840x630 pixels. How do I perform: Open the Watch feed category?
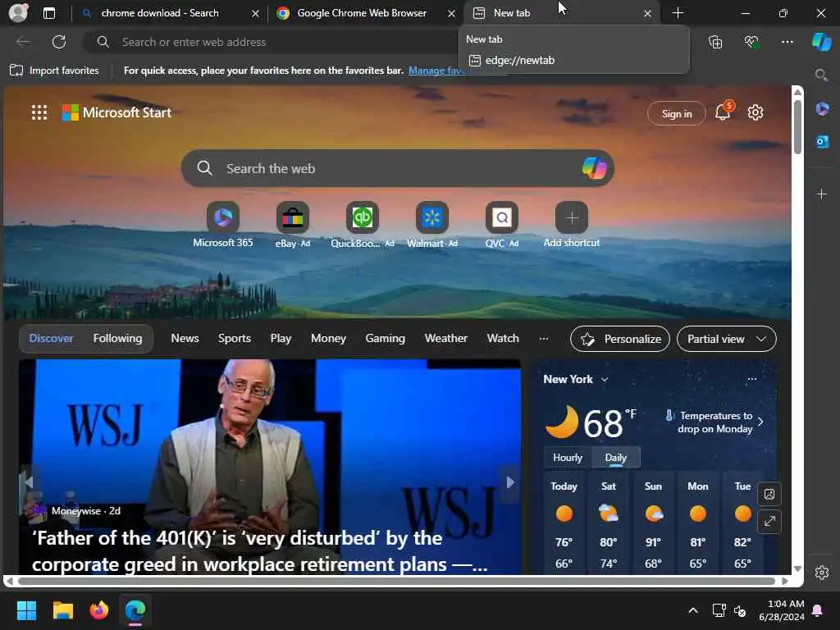point(503,339)
